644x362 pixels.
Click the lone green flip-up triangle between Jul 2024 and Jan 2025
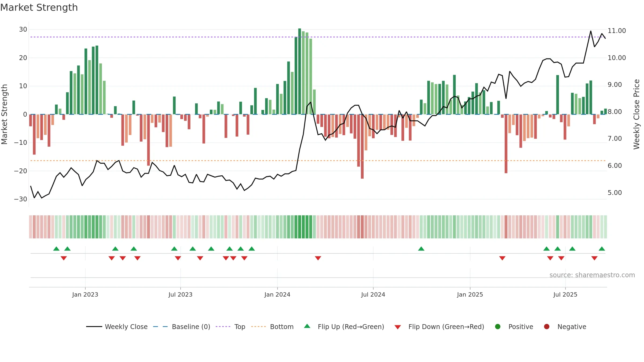[421, 249]
